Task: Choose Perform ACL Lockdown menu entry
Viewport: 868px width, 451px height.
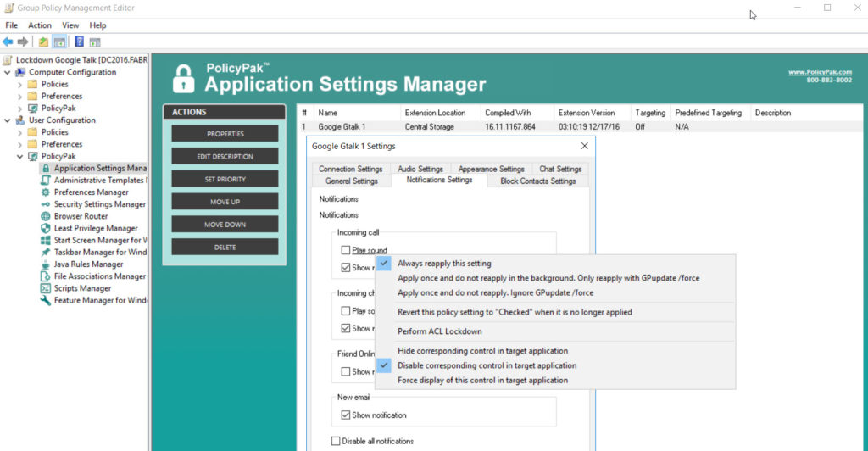Action: (x=555, y=331)
